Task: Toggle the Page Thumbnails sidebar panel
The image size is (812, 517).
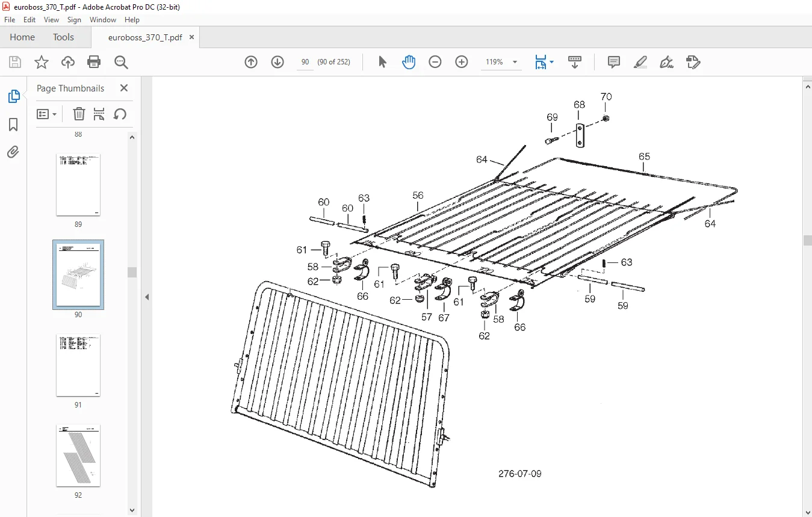Action: 13,96
